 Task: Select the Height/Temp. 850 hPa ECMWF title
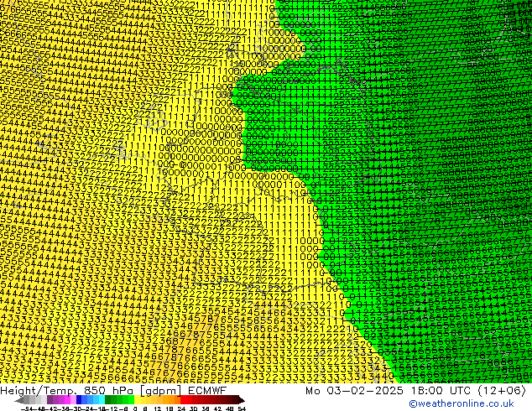tap(113, 390)
